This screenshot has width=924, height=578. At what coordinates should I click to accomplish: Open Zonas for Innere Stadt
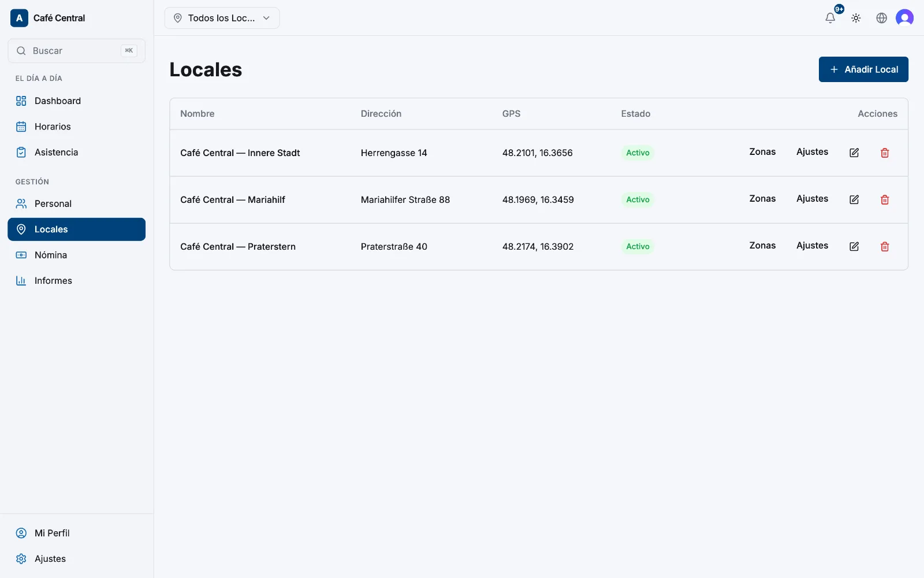click(762, 152)
